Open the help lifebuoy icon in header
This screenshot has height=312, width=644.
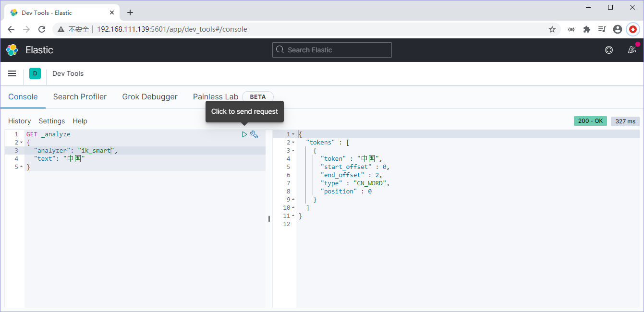[x=609, y=50]
